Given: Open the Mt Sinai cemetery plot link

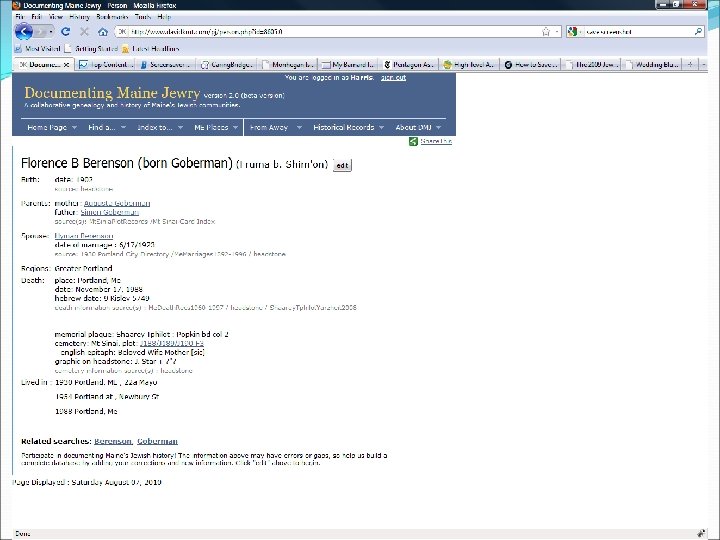Looking at the screenshot, I should coord(172,343).
